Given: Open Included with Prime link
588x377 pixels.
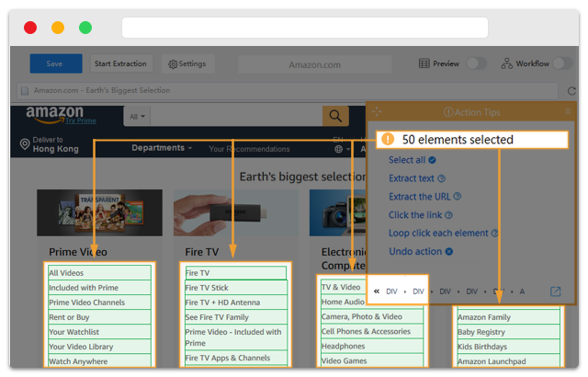Looking at the screenshot, I should pos(99,288).
